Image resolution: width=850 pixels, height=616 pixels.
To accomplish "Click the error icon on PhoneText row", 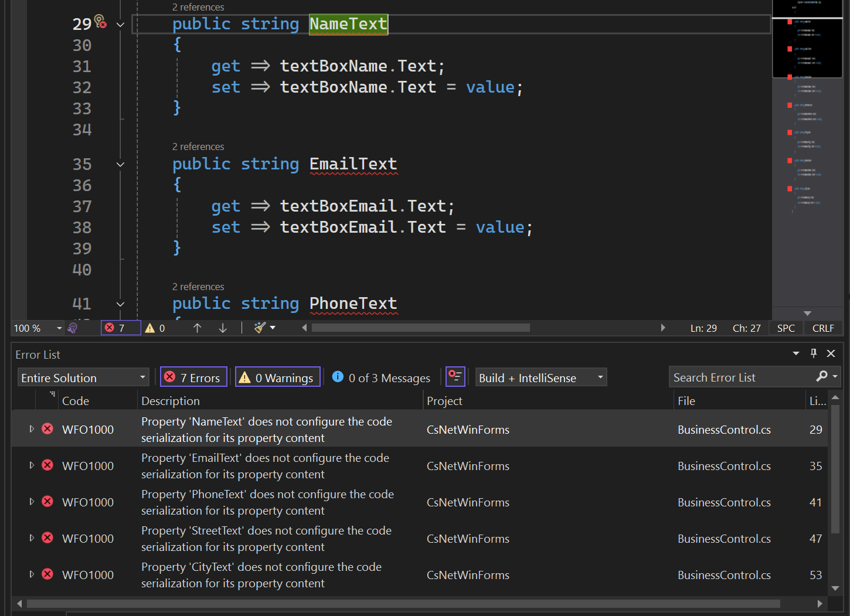I will [48, 501].
